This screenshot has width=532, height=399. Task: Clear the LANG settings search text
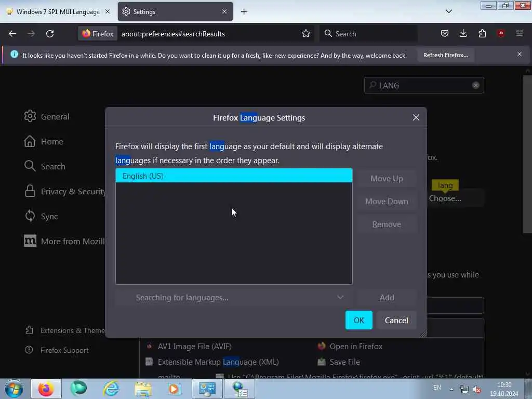(x=476, y=85)
